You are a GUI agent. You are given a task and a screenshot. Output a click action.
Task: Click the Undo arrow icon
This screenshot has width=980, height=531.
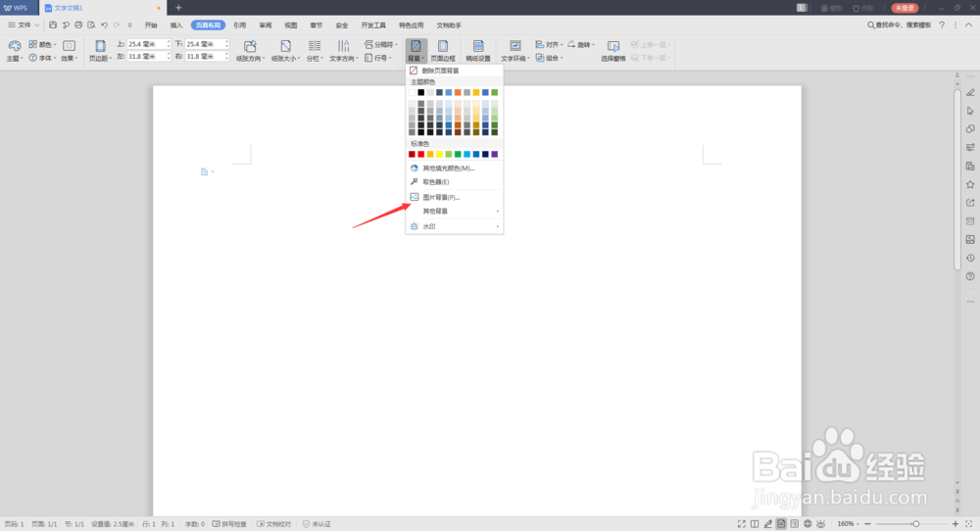point(104,25)
